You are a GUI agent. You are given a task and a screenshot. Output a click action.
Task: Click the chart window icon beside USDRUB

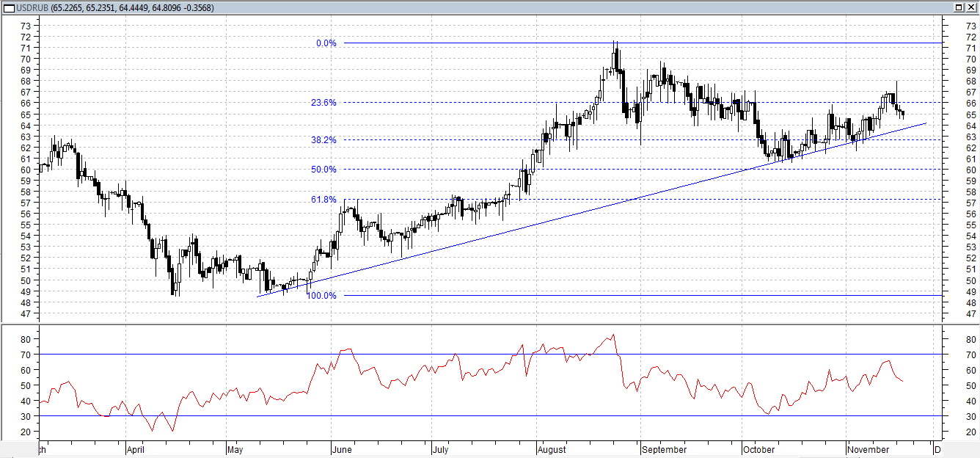click(7, 7)
